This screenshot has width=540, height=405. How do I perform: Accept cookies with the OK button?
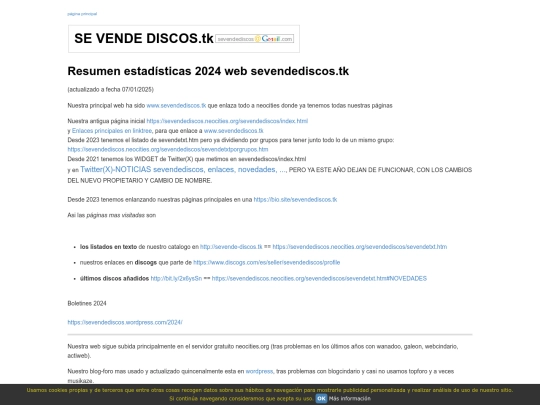(321, 398)
